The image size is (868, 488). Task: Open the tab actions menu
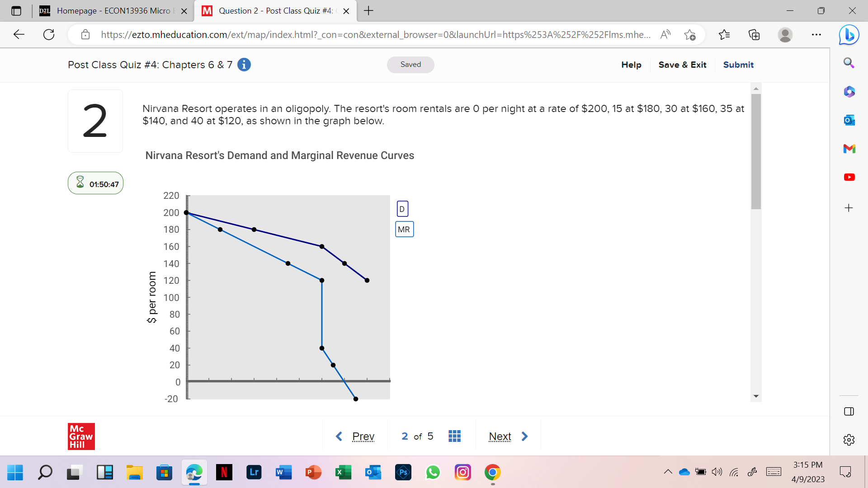(x=16, y=10)
